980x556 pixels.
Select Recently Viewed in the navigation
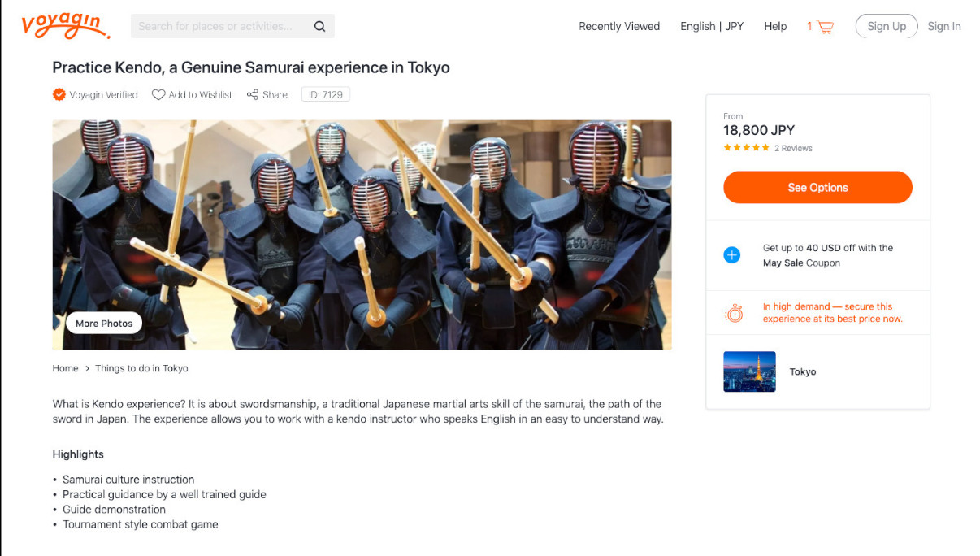tap(618, 25)
